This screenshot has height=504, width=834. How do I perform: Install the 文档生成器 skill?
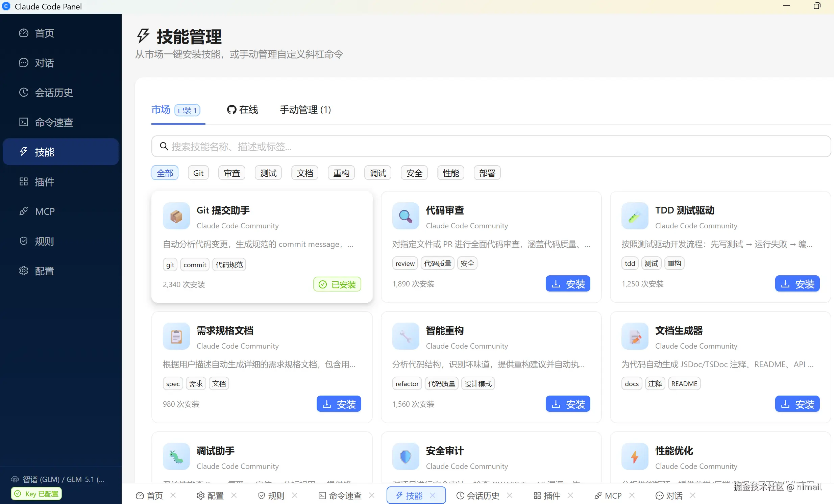click(x=797, y=404)
